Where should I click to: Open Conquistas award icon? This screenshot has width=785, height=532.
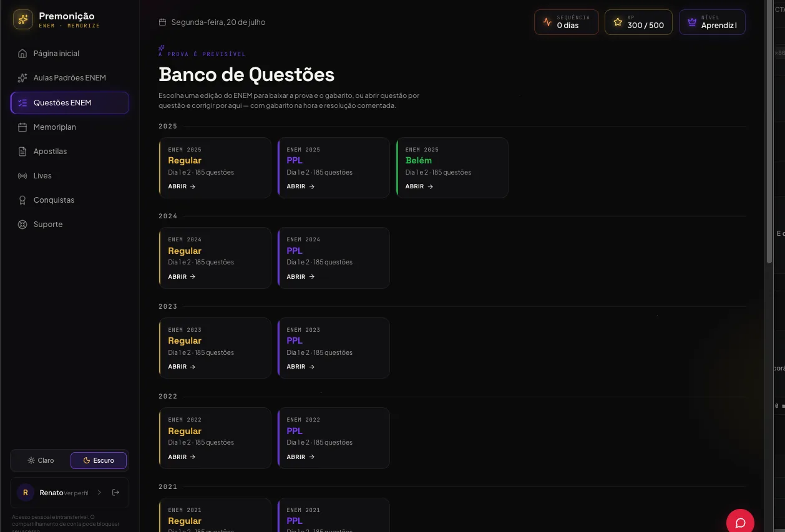22,200
